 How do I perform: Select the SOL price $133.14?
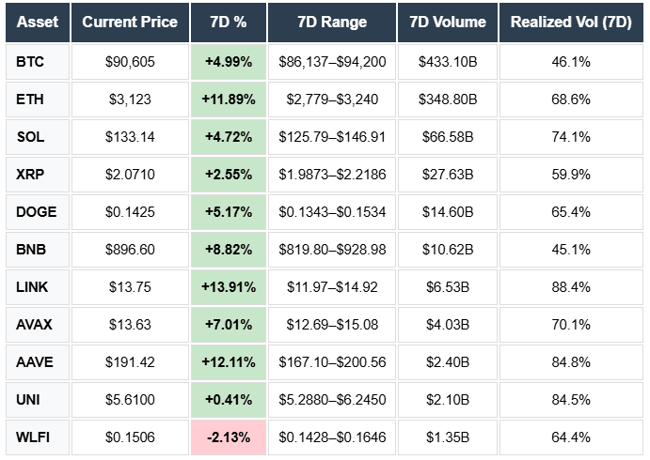point(130,137)
